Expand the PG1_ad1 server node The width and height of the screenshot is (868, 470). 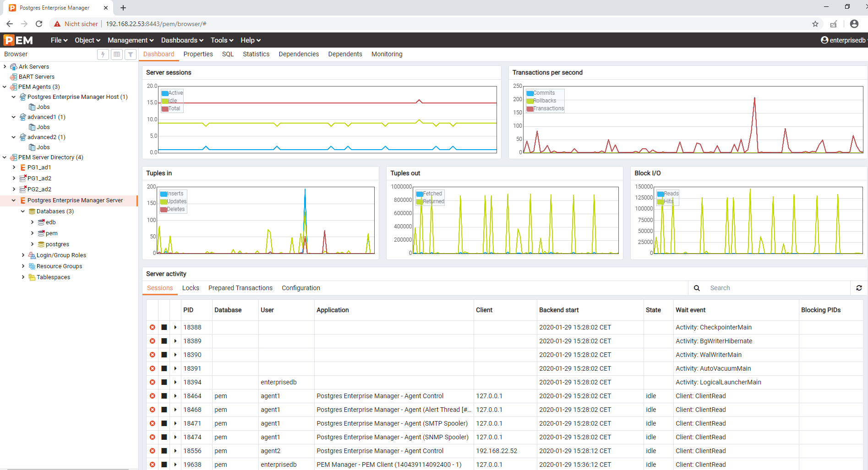(14, 167)
